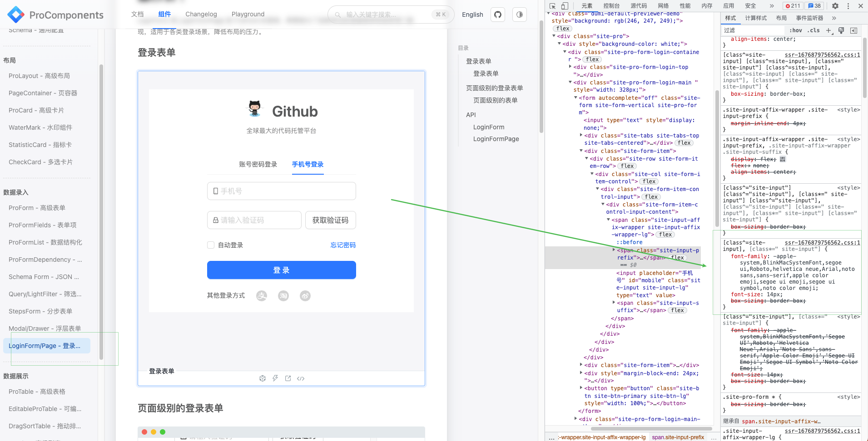Viewport: 868px width, 441px height.
Task: Open DevTools settings
Action: pos(836,6)
